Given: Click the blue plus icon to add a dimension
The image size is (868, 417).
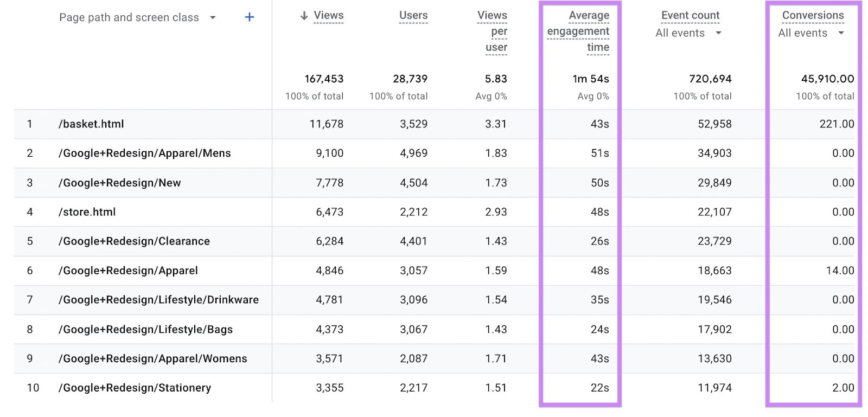Looking at the screenshot, I should point(249,17).
